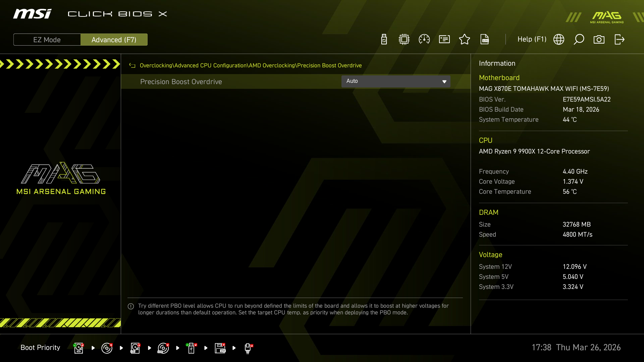Open the search magnifier tool
The image size is (644, 362).
point(579,39)
